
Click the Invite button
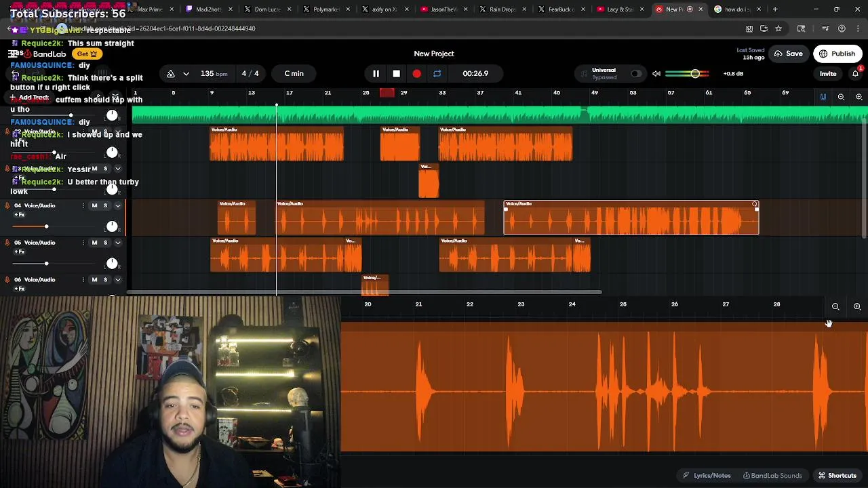[x=828, y=73]
